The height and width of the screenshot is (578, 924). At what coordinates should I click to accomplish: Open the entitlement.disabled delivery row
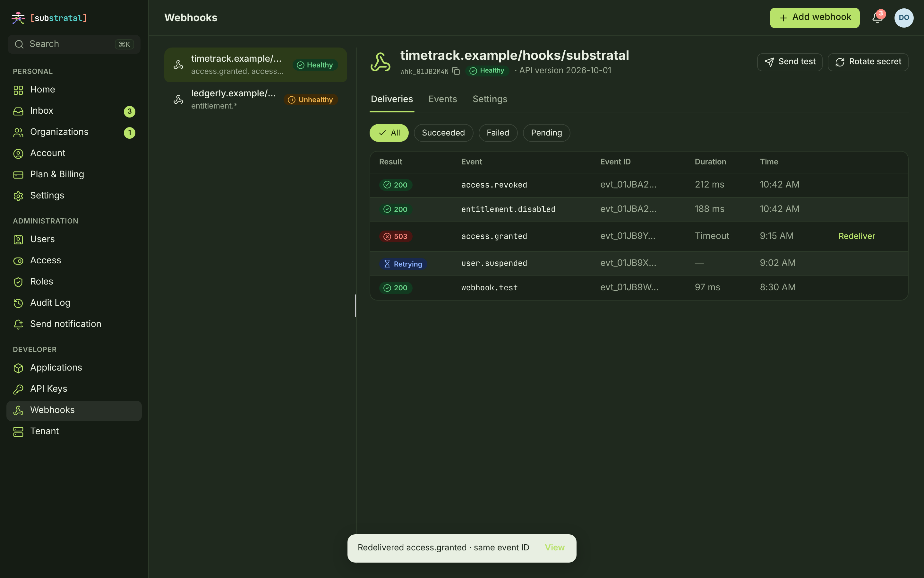[x=639, y=209]
